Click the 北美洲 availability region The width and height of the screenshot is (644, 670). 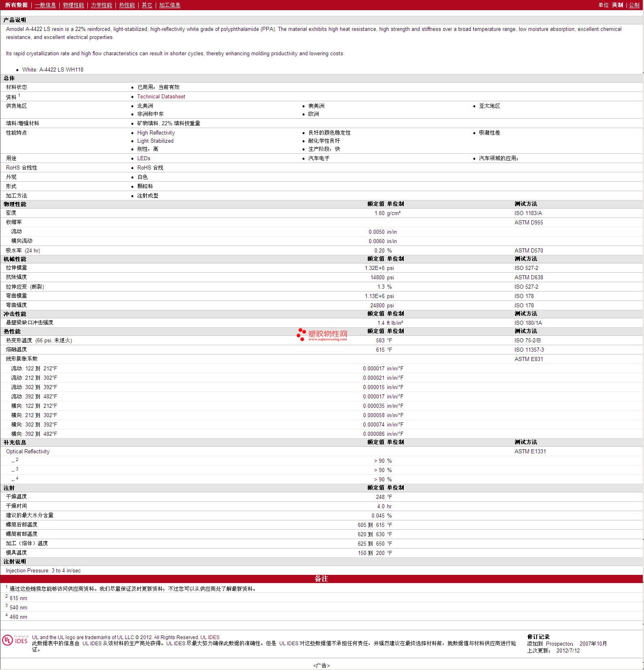point(145,106)
